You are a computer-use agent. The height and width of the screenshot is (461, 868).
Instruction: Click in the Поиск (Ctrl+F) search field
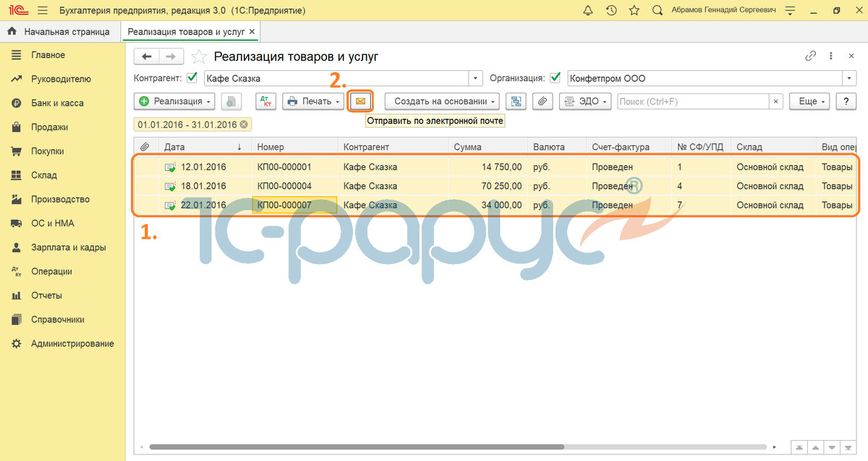(693, 101)
